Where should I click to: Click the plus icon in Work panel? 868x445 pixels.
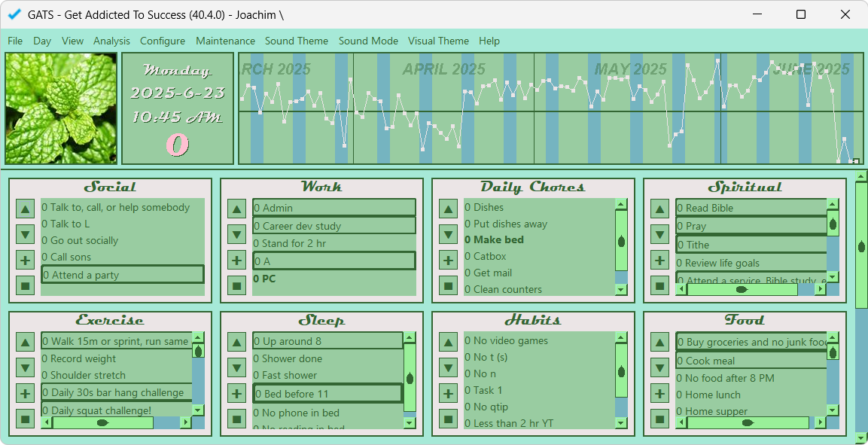237,261
